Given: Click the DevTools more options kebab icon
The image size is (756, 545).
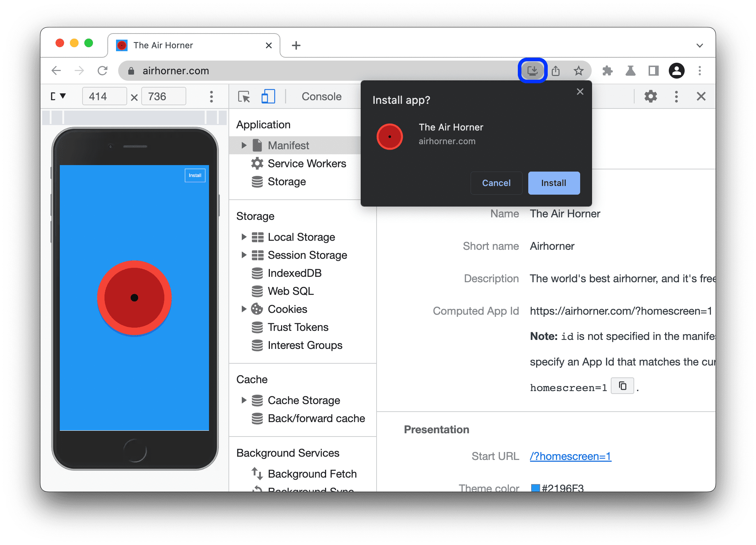Looking at the screenshot, I should click(676, 97).
